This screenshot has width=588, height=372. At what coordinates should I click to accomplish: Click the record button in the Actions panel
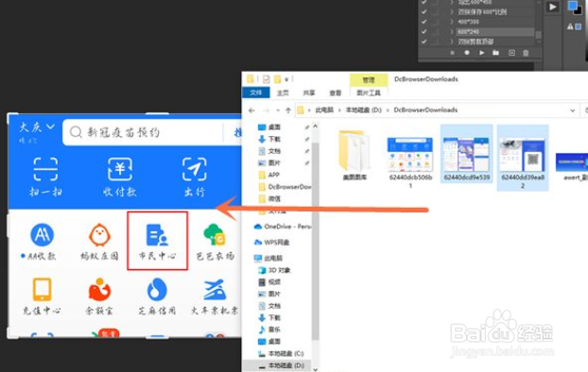tap(467, 53)
